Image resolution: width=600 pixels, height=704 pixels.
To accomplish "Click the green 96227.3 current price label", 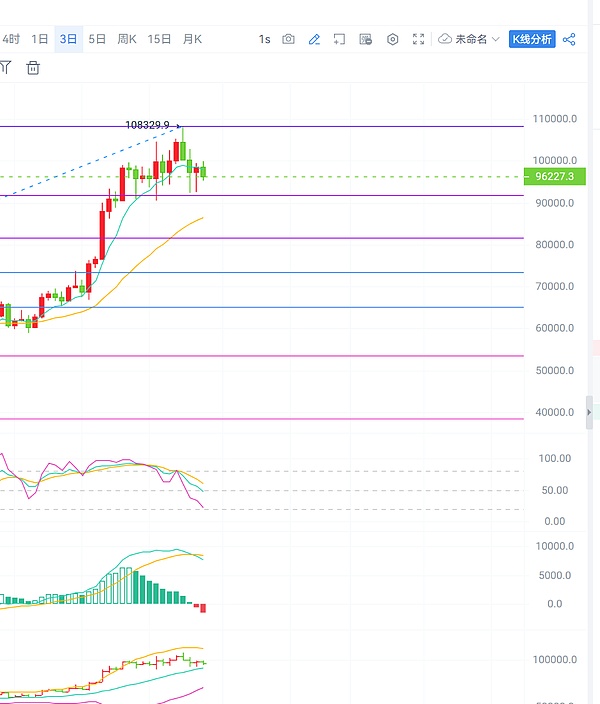I will click(553, 177).
